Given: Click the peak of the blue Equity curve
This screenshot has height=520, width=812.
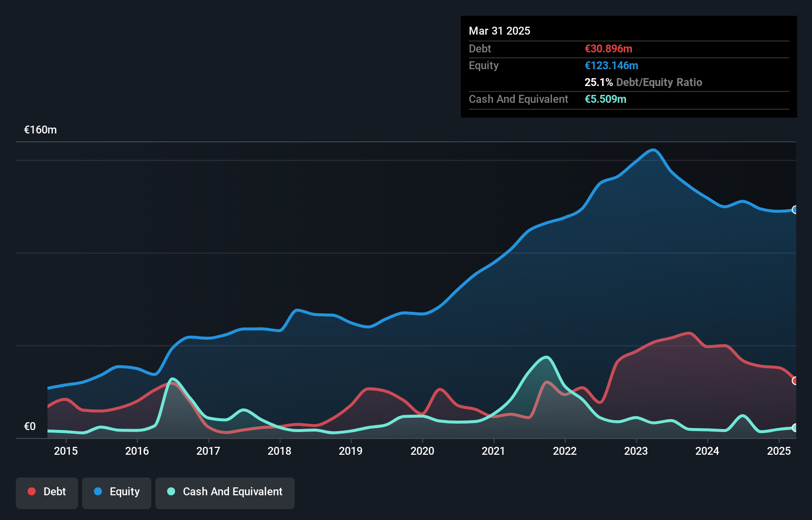Looking at the screenshot, I should tap(653, 150).
